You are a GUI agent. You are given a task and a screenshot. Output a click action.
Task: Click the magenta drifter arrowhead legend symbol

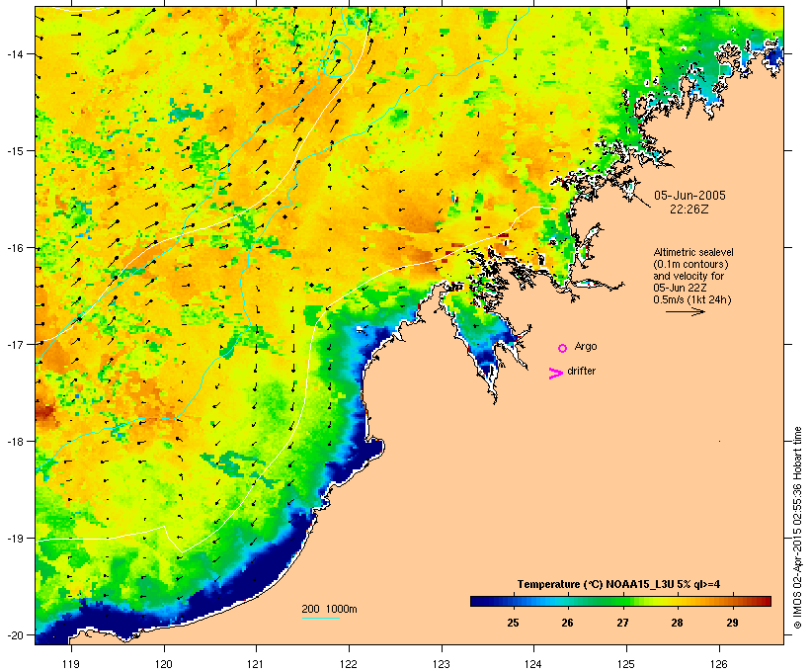(556, 374)
